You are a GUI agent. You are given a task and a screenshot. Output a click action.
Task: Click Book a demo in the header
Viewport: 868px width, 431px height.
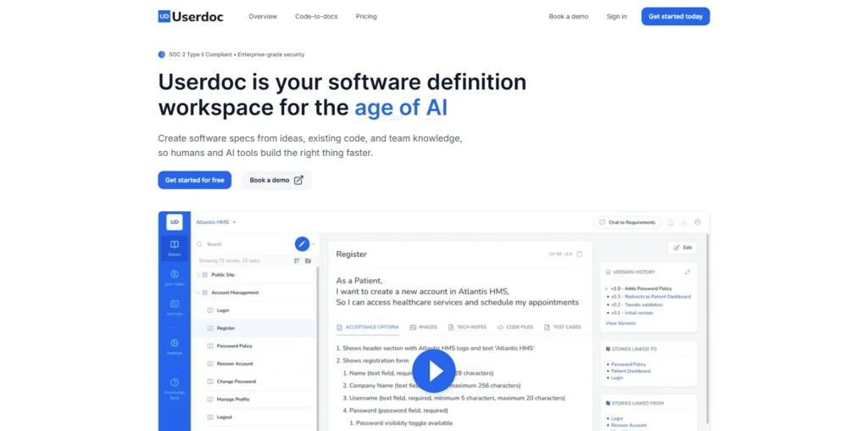pyautogui.click(x=569, y=17)
